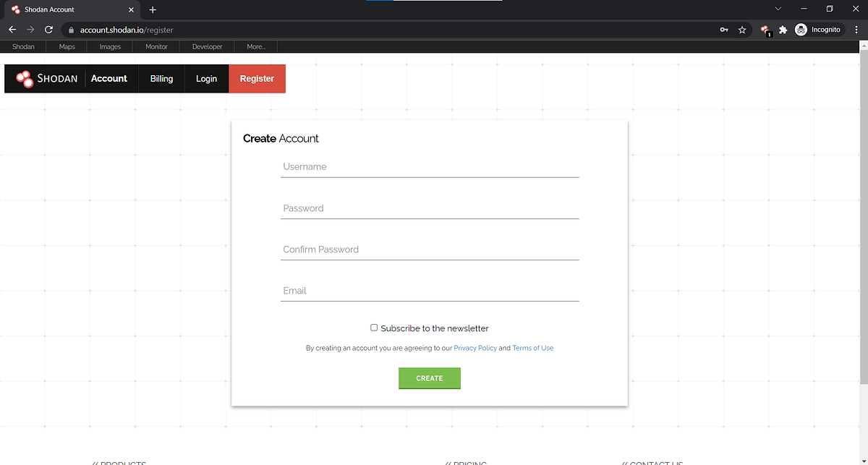Screen dimensions: 868x465
Task: Open the Terms of Use link
Action: tap(532, 348)
